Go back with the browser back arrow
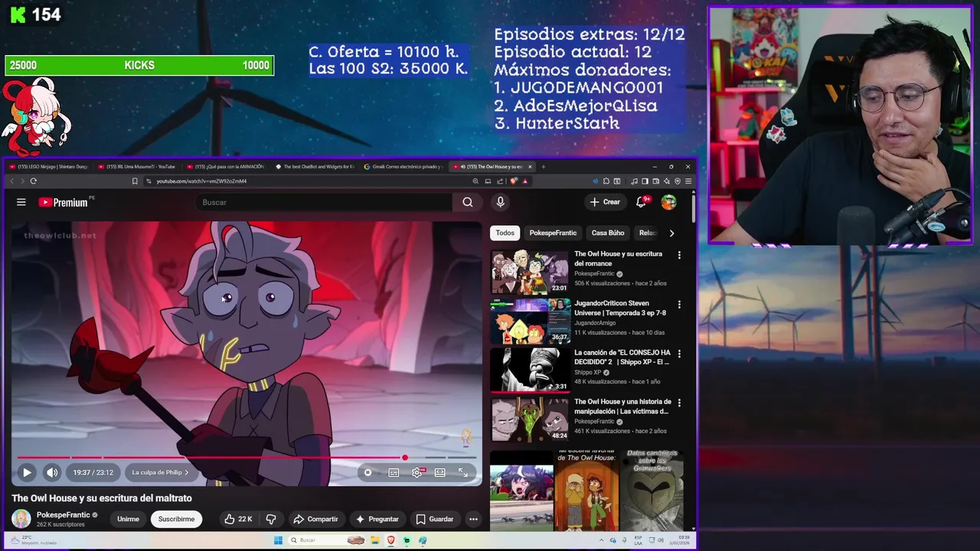The width and height of the screenshot is (980, 551). pyautogui.click(x=11, y=181)
